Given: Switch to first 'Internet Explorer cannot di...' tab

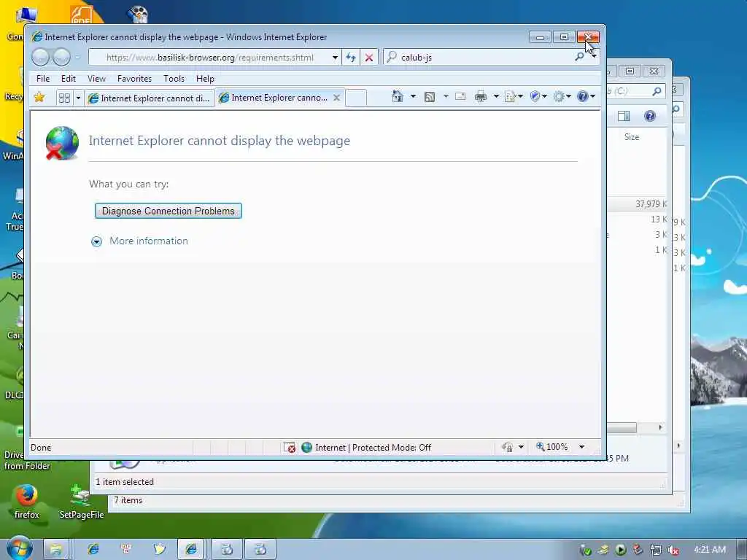Looking at the screenshot, I should coord(150,98).
